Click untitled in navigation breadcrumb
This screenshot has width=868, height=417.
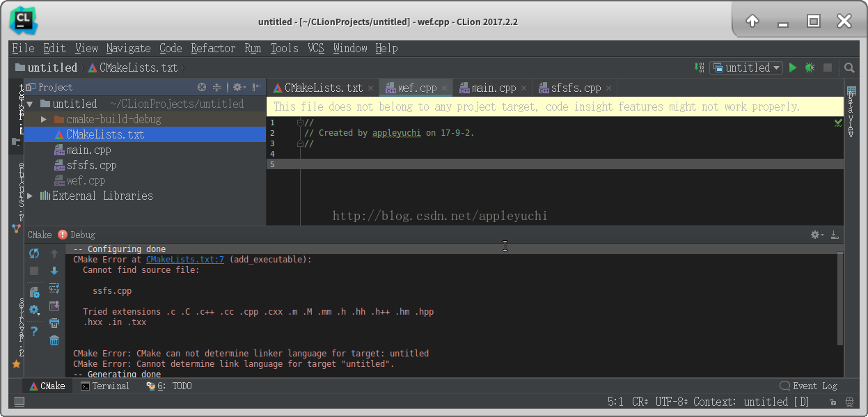click(x=46, y=68)
